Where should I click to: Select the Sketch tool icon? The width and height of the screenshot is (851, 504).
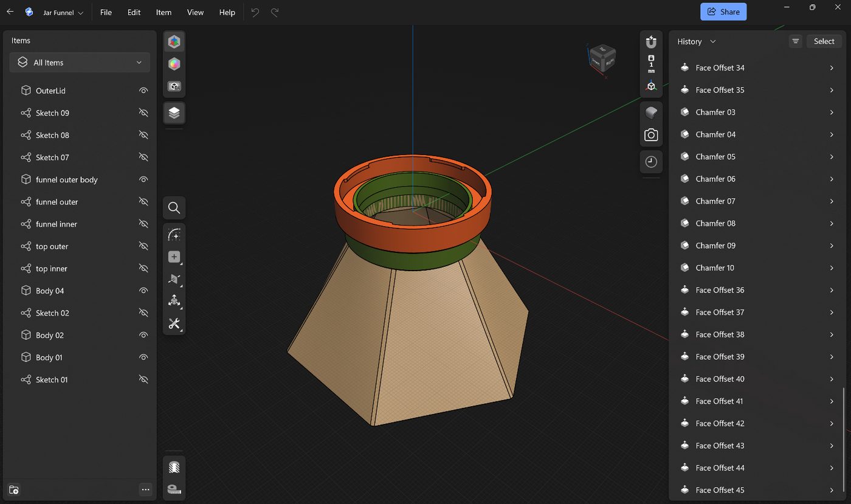point(174,235)
